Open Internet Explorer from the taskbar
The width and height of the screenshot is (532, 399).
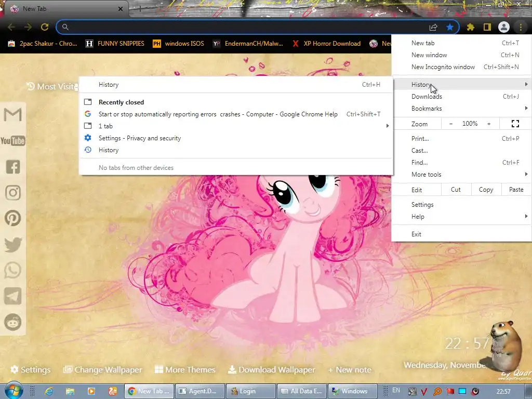[x=49, y=391]
